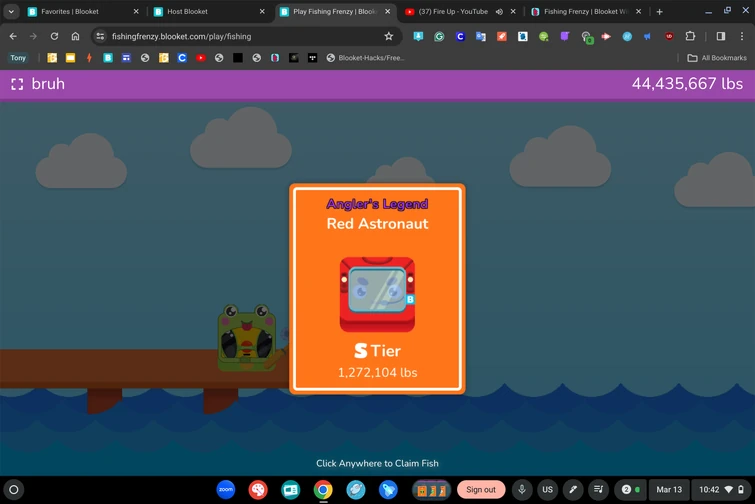The image size is (755, 504).
Task: Open Chrome's three-dot menu
Action: 742,36
